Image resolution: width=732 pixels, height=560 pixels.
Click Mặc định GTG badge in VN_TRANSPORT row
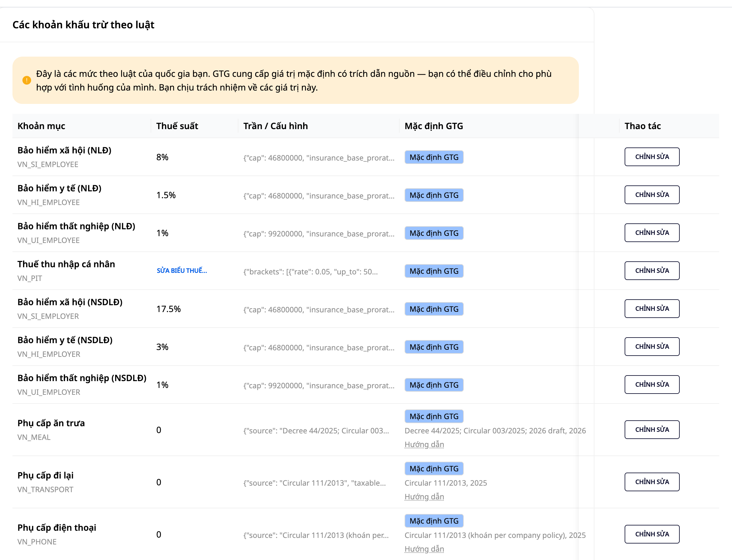tap(434, 469)
